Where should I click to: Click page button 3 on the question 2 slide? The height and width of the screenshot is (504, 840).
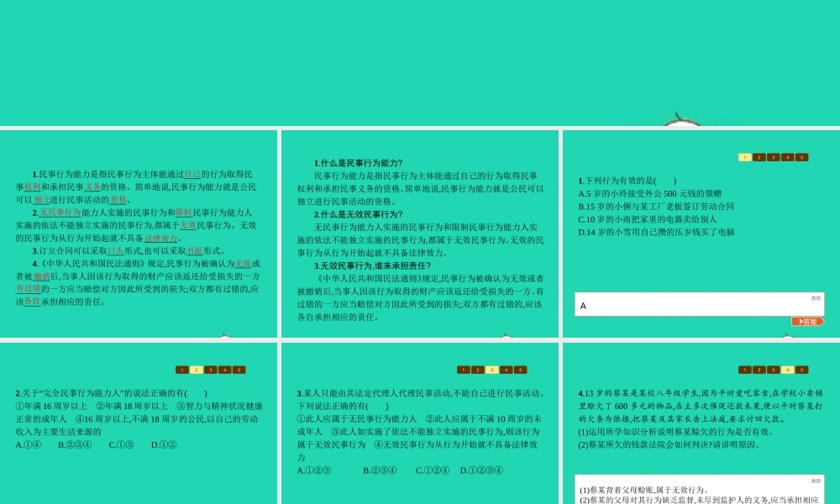(x=211, y=370)
